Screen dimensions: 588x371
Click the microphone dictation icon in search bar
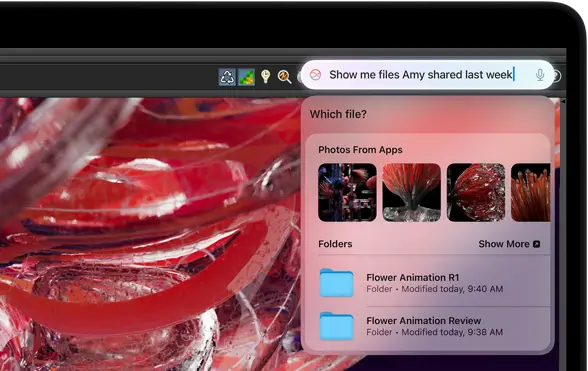pyautogui.click(x=540, y=75)
